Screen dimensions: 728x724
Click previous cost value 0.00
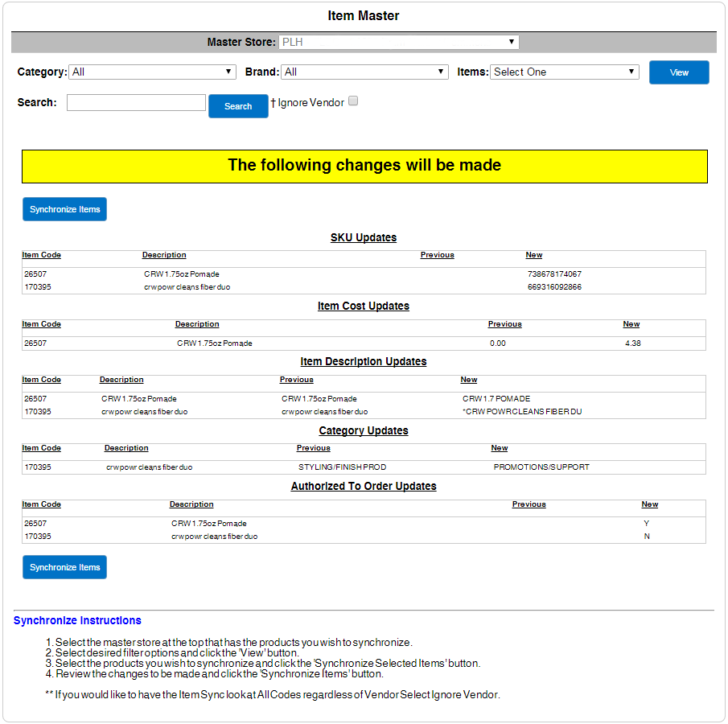498,343
